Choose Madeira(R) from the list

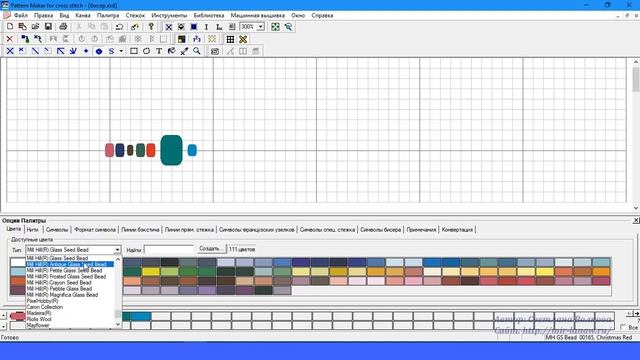39,313
